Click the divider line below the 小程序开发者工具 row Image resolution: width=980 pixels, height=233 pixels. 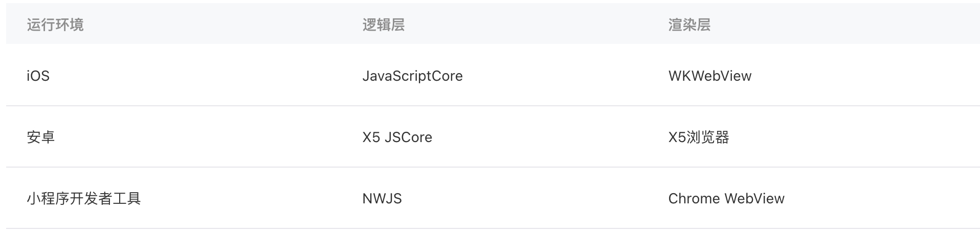pos(491,228)
